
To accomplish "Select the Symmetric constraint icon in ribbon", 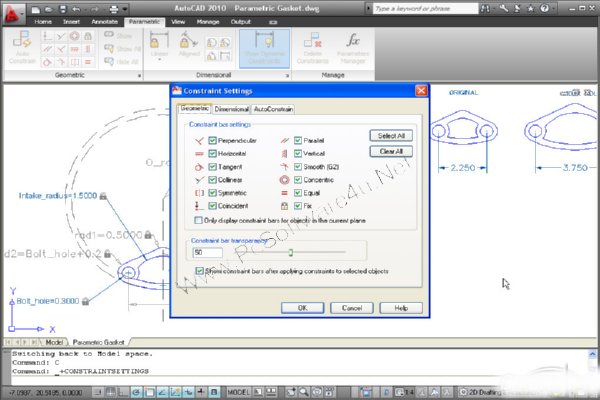I will pos(74,62).
